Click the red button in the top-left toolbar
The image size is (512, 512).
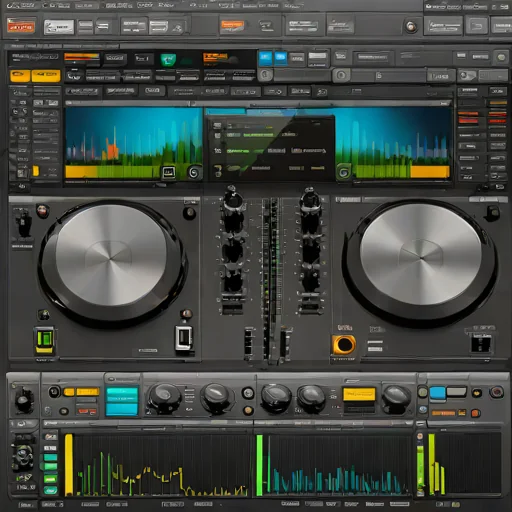coord(21,26)
